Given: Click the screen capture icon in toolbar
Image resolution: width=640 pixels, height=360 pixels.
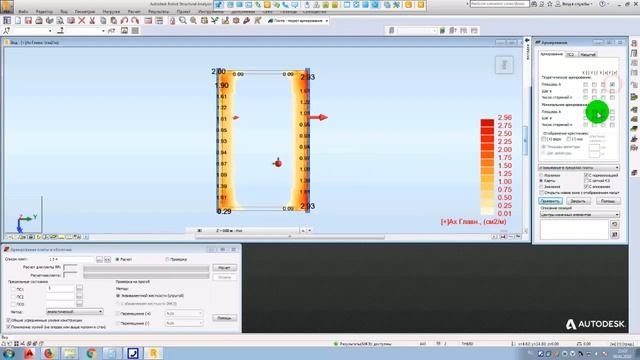Looking at the screenshot, I should click(x=71, y=20).
